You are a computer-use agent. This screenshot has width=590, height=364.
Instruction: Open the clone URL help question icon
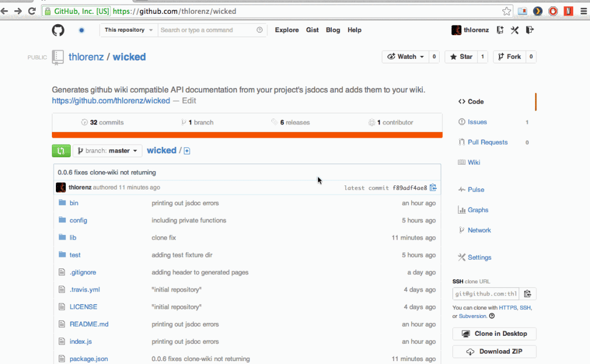492,316
